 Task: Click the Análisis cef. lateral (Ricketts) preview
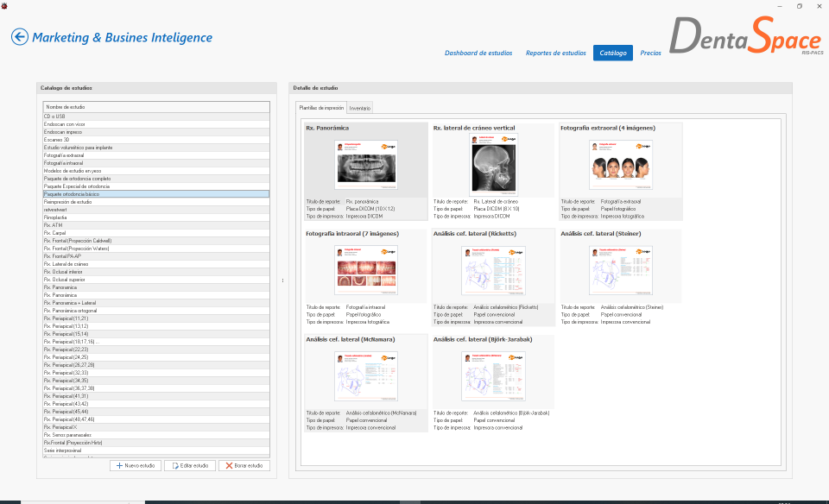[493, 270]
